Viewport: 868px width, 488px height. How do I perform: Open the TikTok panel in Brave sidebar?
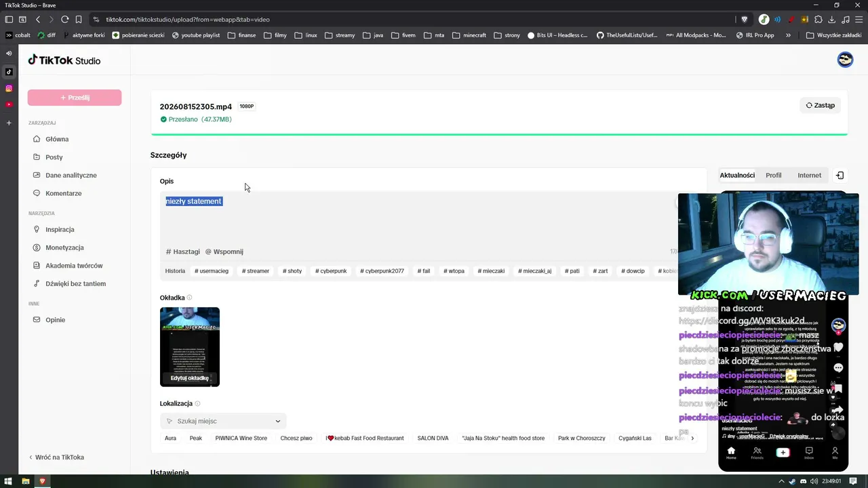pyautogui.click(x=9, y=72)
